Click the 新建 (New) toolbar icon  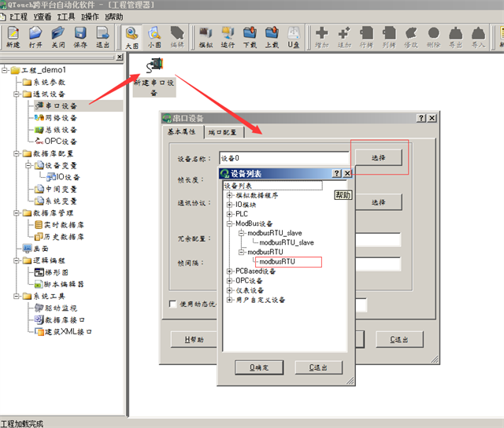tap(13, 36)
